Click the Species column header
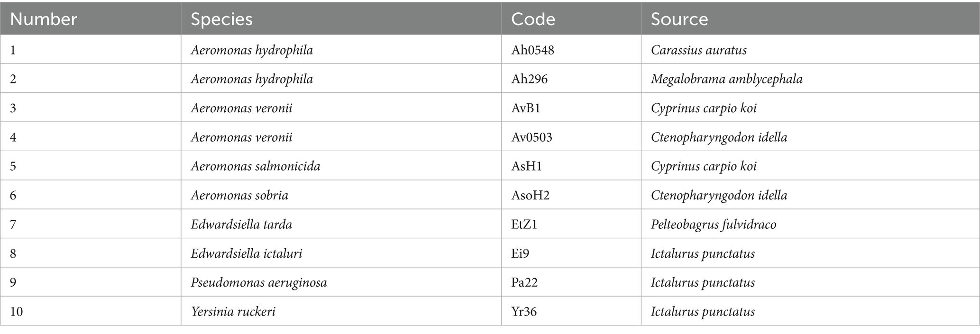 (x=341, y=19)
